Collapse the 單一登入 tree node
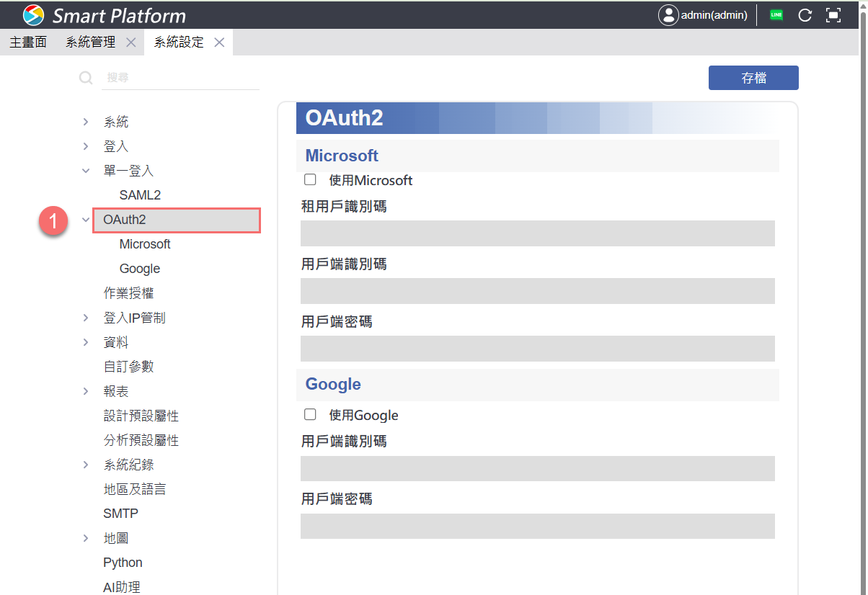 (86, 171)
